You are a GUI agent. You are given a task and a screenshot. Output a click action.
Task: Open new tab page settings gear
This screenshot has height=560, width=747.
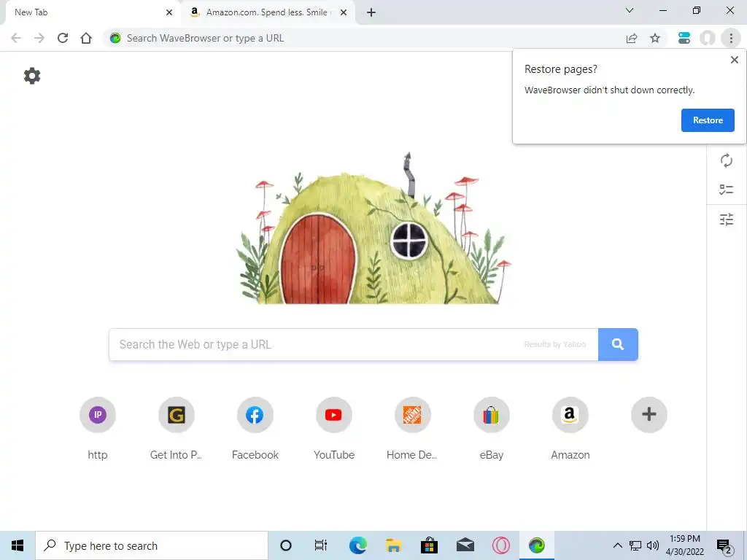32,76
